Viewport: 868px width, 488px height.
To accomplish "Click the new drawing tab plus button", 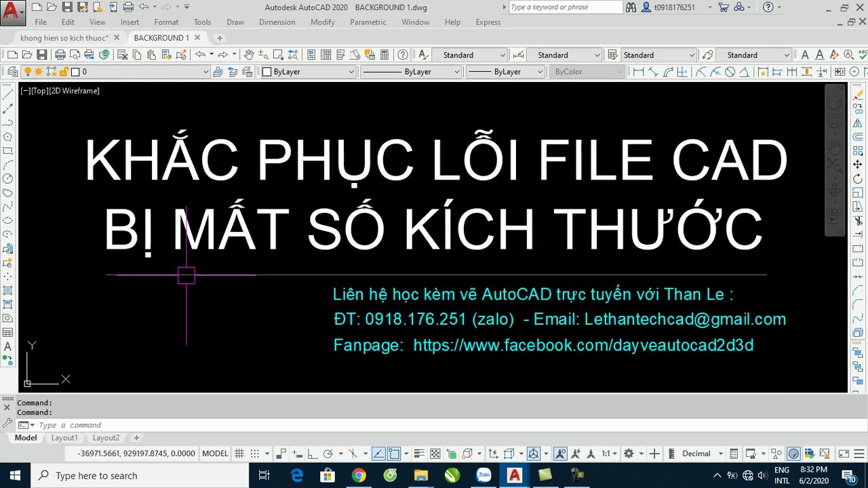I will coord(219,38).
